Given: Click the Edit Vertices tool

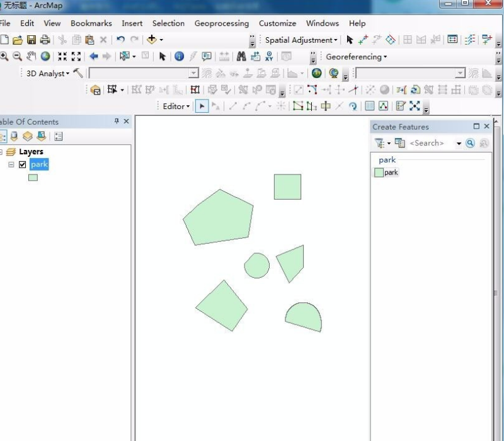Looking at the screenshot, I should click(298, 106).
